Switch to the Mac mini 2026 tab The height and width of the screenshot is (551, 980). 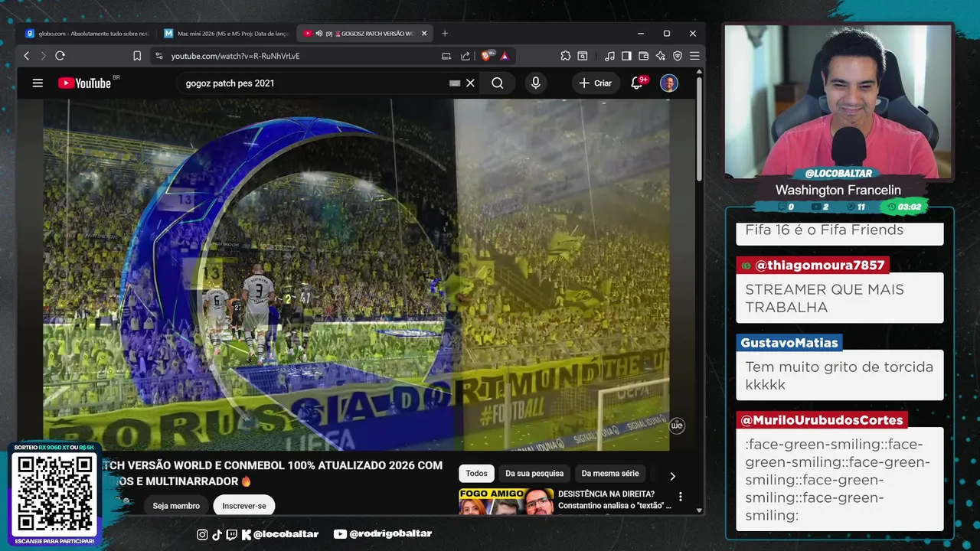[226, 34]
